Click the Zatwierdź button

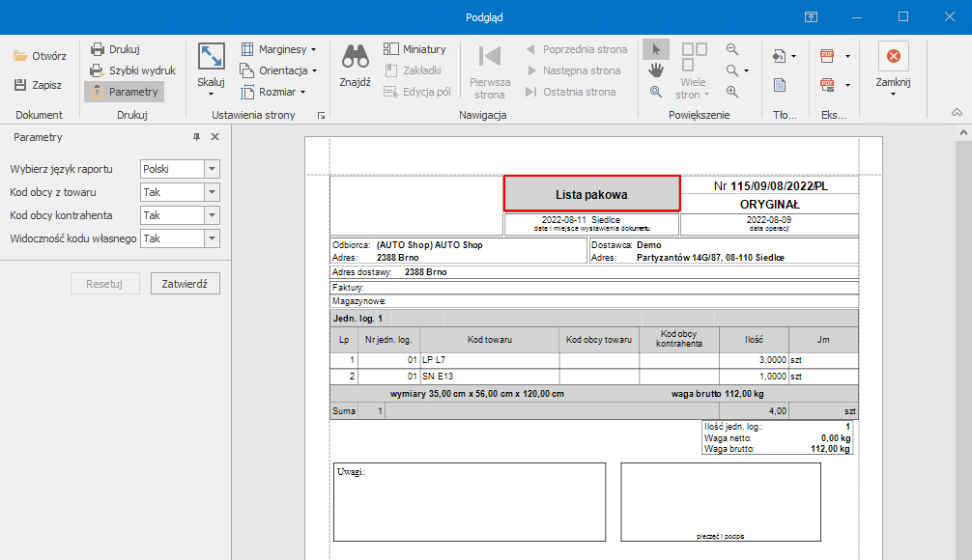click(x=186, y=284)
